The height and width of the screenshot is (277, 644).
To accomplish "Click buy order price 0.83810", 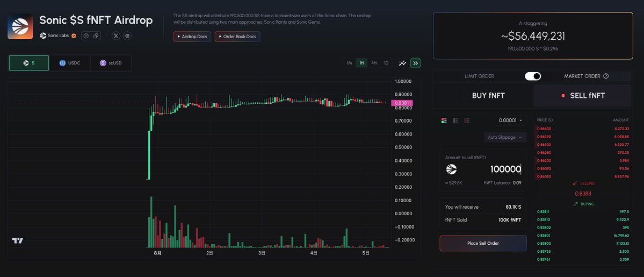I will tap(544, 220).
